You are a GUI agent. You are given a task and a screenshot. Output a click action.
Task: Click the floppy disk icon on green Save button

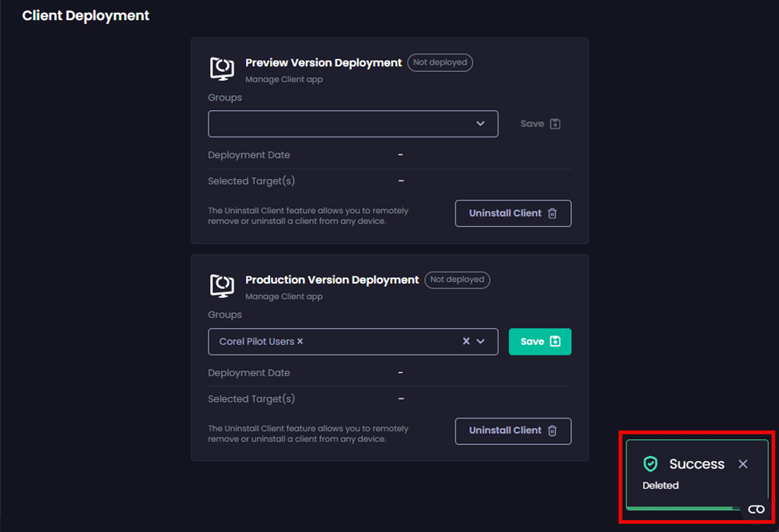pyautogui.click(x=555, y=342)
